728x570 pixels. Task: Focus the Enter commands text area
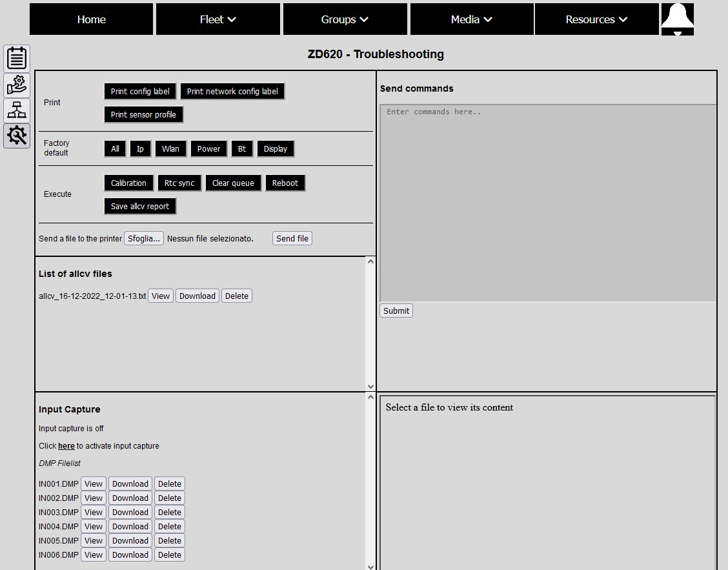[548, 203]
